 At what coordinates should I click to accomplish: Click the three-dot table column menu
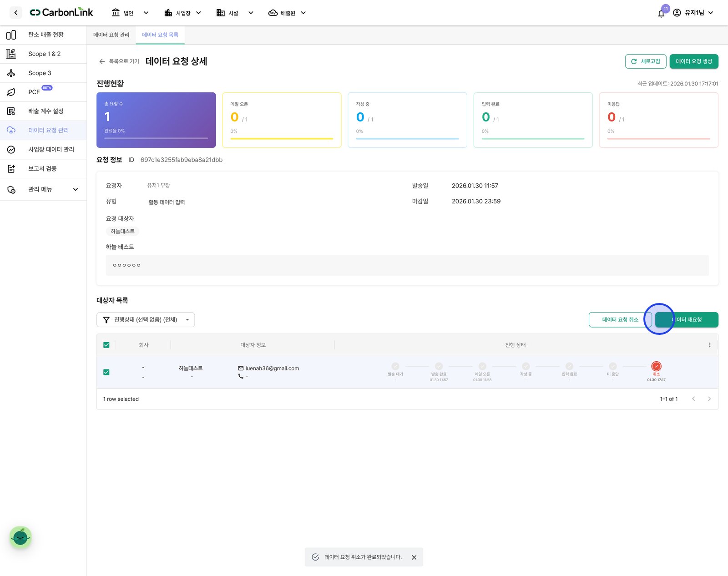point(709,345)
